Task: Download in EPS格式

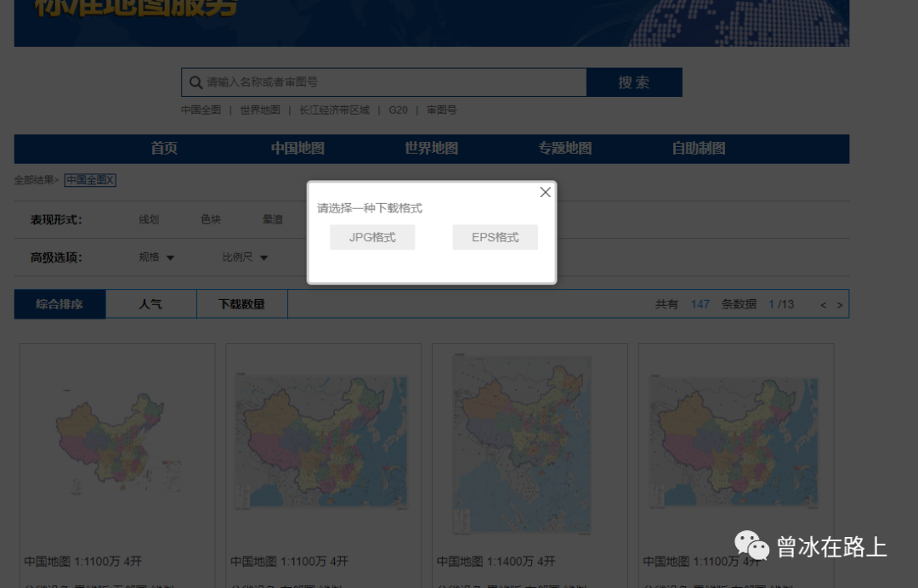Action: 495,237
